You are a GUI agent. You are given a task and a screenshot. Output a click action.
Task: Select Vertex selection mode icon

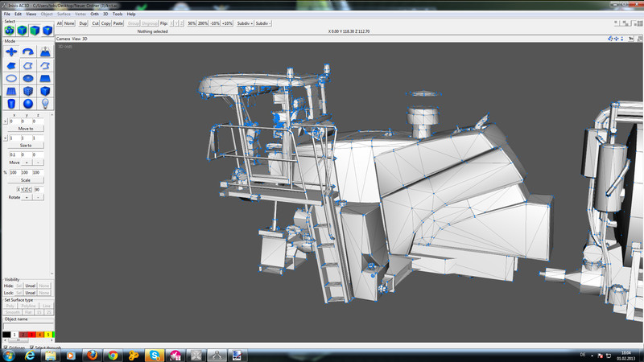pyautogui.click(x=47, y=31)
